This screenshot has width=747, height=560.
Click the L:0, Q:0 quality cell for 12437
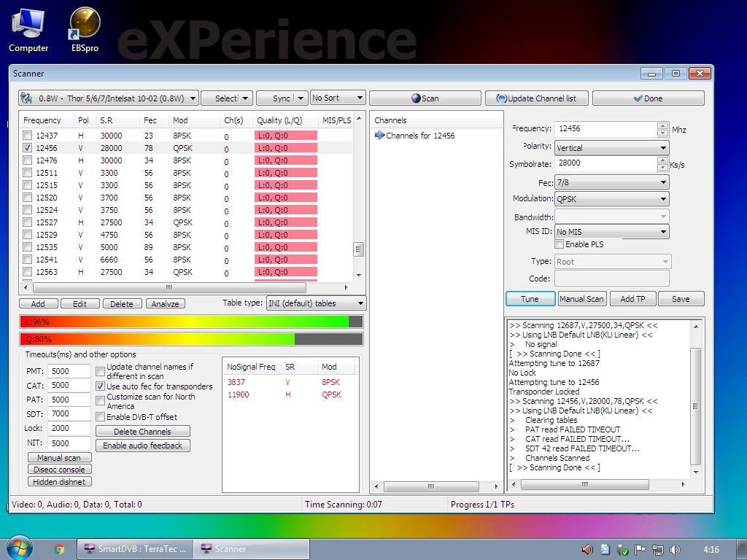tap(286, 135)
